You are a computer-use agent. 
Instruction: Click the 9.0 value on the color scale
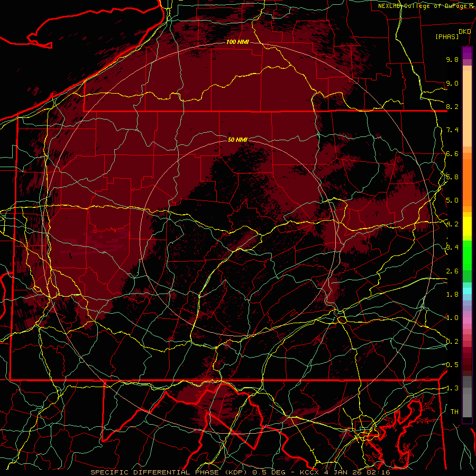coord(452,83)
